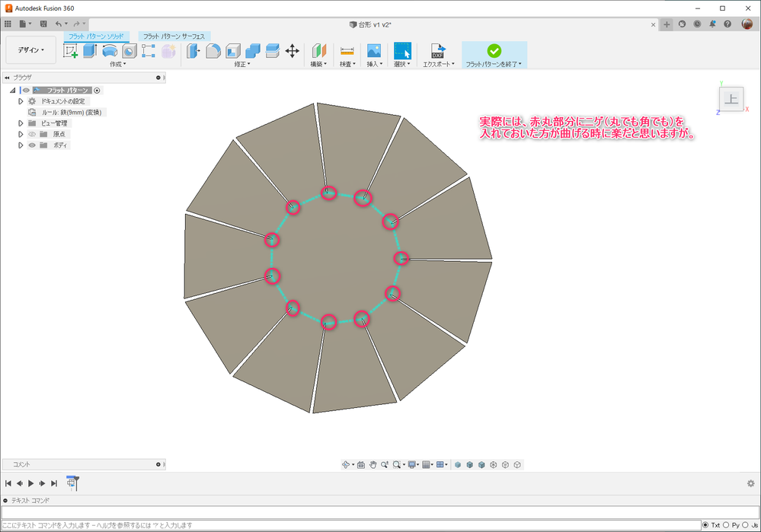This screenshot has width=761, height=532.
Task: Click the selection tool icon
Action: coord(402,51)
